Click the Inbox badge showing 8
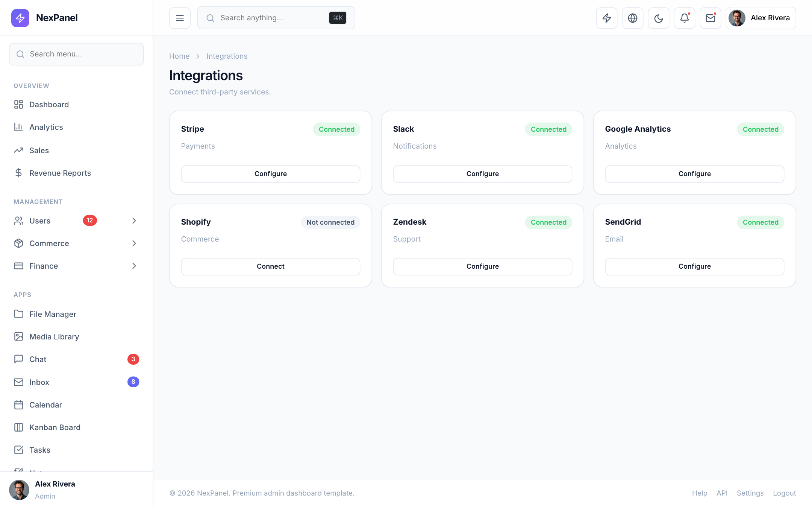The image size is (812, 508). click(x=133, y=382)
